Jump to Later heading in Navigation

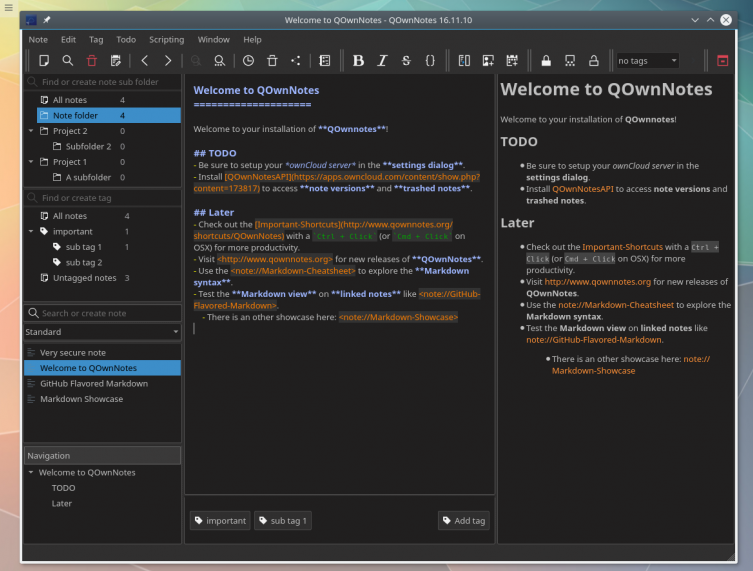click(61, 503)
